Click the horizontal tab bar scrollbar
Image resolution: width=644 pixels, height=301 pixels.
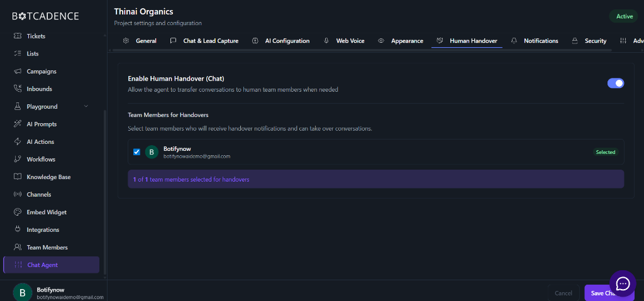pyautogui.click(x=362, y=50)
